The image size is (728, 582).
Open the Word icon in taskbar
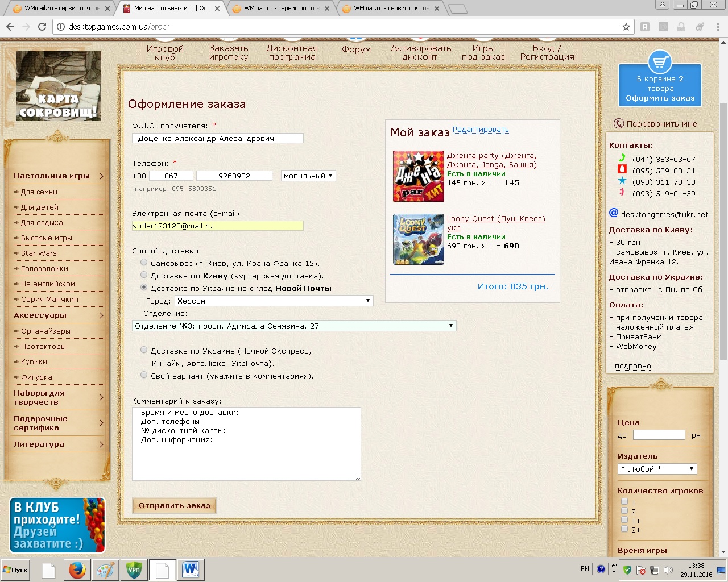click(x=191, y=569)
